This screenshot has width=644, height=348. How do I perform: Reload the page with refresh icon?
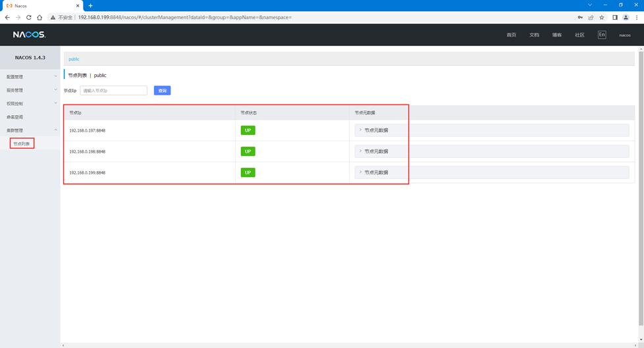pyautogui.click(x=29, y=17)
